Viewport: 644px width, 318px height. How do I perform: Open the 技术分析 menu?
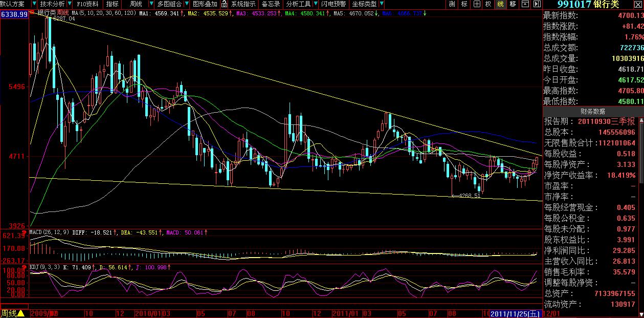[52, 4]
